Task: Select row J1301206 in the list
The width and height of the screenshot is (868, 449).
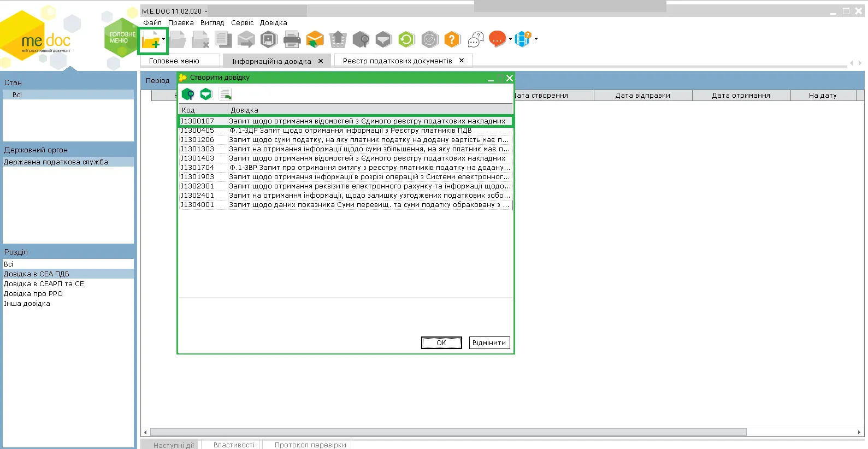Action: pyautogui.click(x=346, y=140)
